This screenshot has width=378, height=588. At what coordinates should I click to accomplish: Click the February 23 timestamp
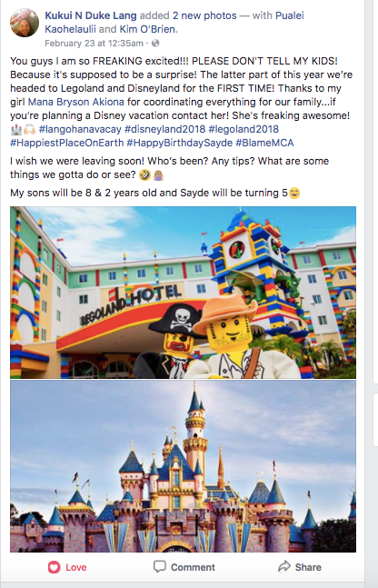pyautogui.click(x=94, y=43)
